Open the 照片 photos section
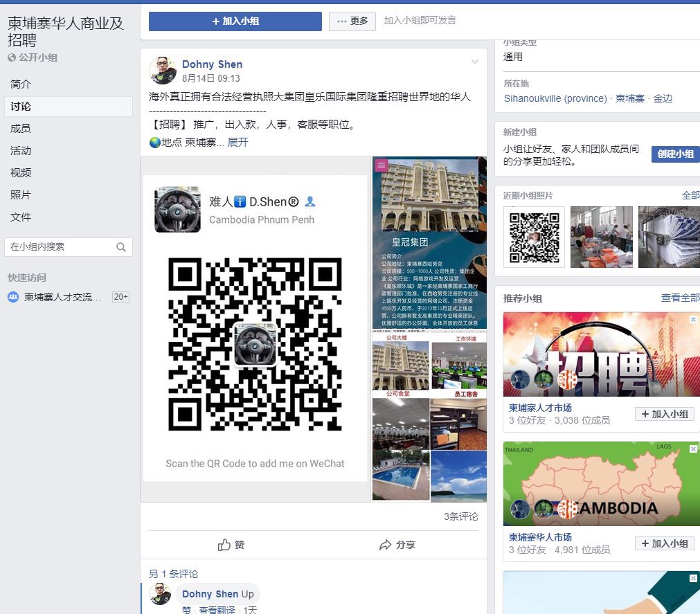 (x=21, y=195)
